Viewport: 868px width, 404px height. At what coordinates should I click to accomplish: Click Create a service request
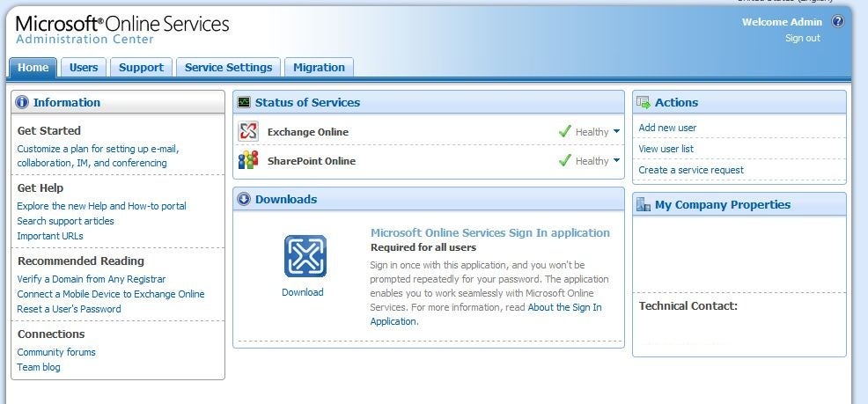pyautogui.click(x=691, y=170)
